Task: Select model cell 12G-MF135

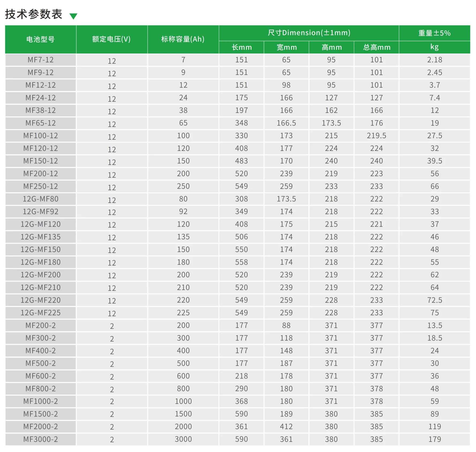Action: click(x=41, y=237)
